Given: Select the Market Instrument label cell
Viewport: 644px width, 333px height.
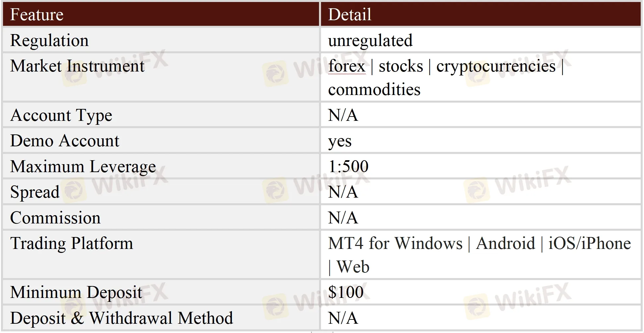Looking at the screenshot, I should [77, 66].
